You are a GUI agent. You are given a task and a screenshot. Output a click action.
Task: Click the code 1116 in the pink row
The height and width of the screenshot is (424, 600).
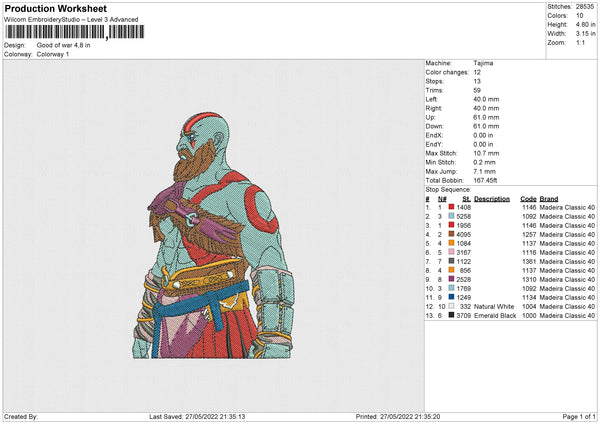[529, 253]
